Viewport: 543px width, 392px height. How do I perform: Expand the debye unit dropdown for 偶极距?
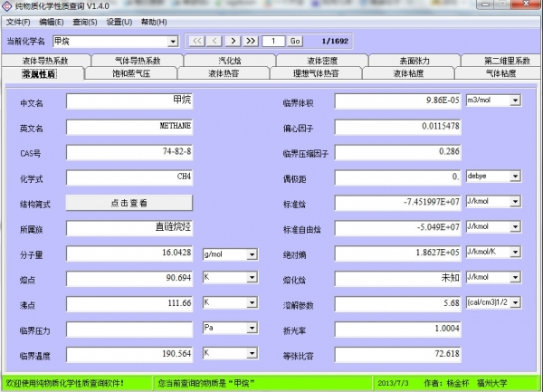tap(515, 176)
